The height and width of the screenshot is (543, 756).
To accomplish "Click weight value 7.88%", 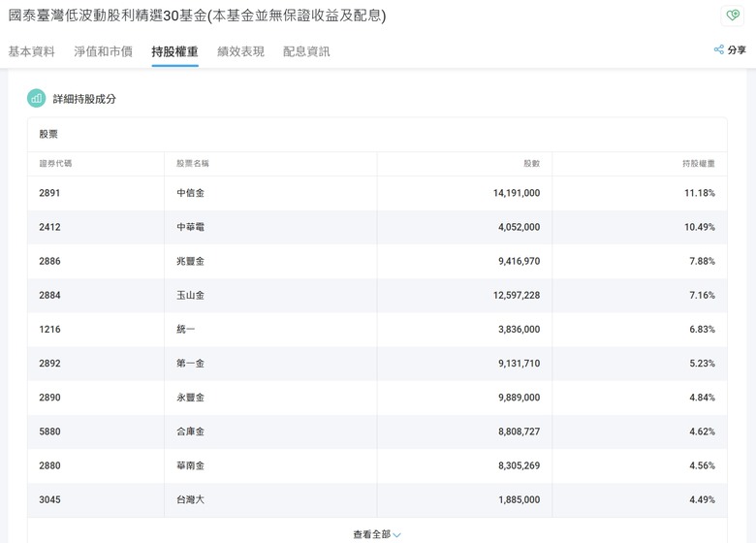I will [702, 262].
